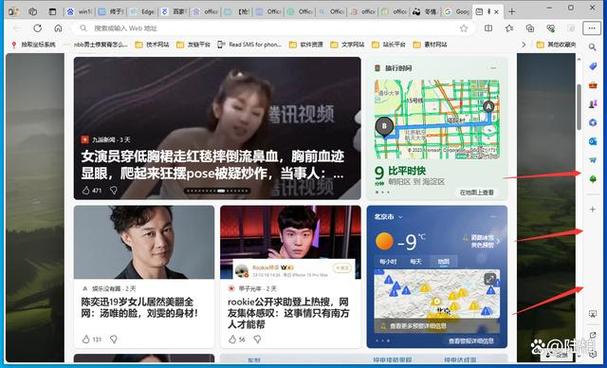Image resolution: width=607 pixels, height=368 pixels.
Task: Open the Read SMS for phon... bookmark
Action: click(250, 45)
